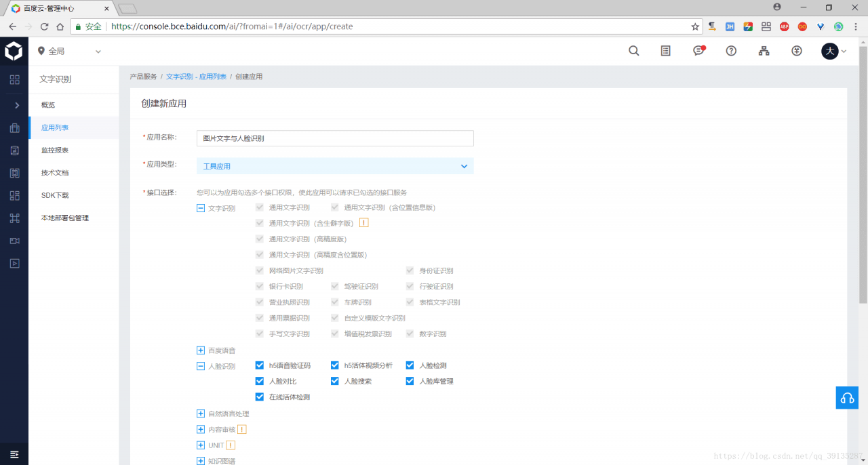The height and width of the screenshot is (465, 868).
Task: Open the work order list icon in header
Action: tap(666, 51)
